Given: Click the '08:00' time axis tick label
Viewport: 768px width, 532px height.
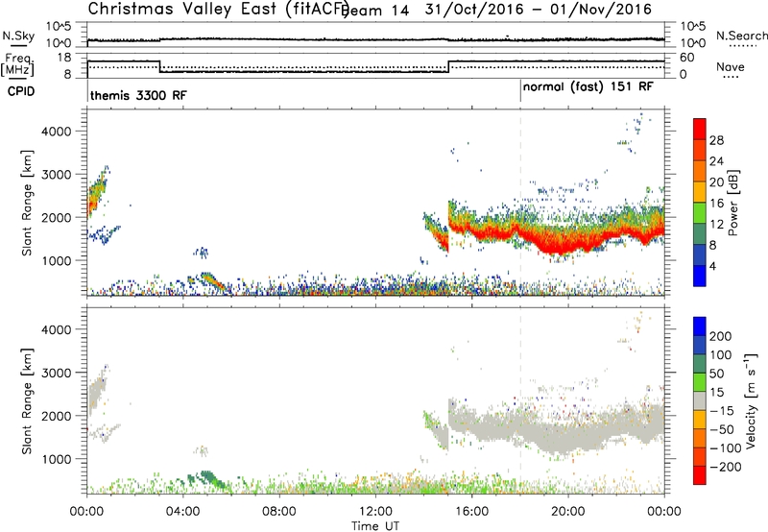Looking at the screenshot, I should click(279, 512).
